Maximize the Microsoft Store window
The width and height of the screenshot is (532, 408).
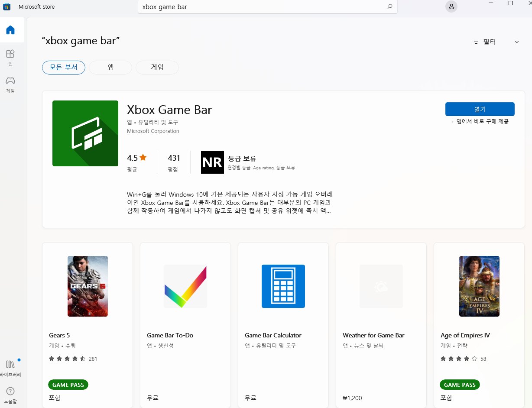[x=511, y=3]
